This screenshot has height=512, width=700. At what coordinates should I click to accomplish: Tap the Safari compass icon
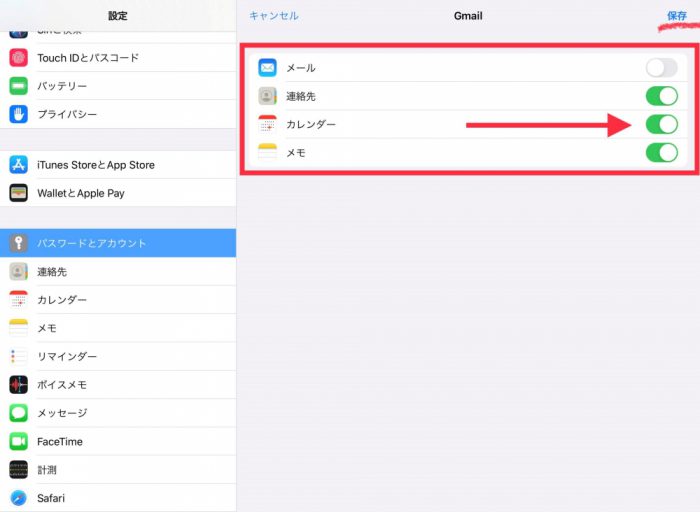(18, 498)
